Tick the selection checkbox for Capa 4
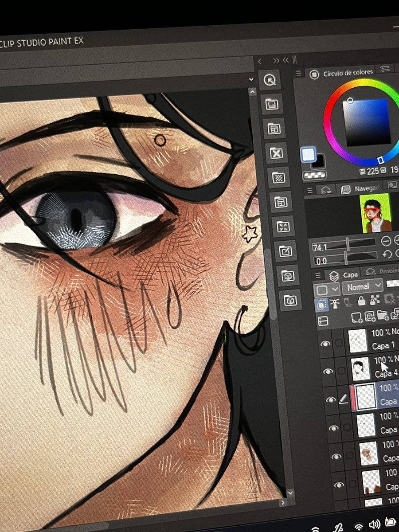 (x=341, y=371)
